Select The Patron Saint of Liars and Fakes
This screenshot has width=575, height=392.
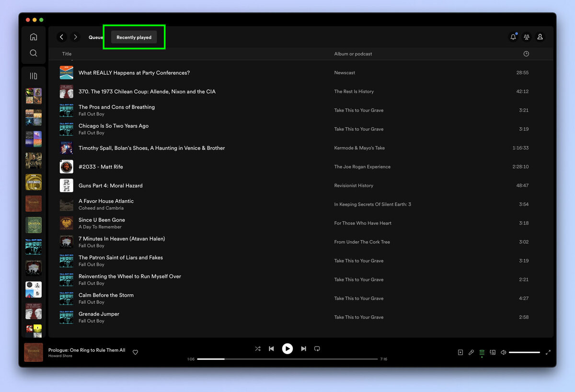tap(121, 257)
